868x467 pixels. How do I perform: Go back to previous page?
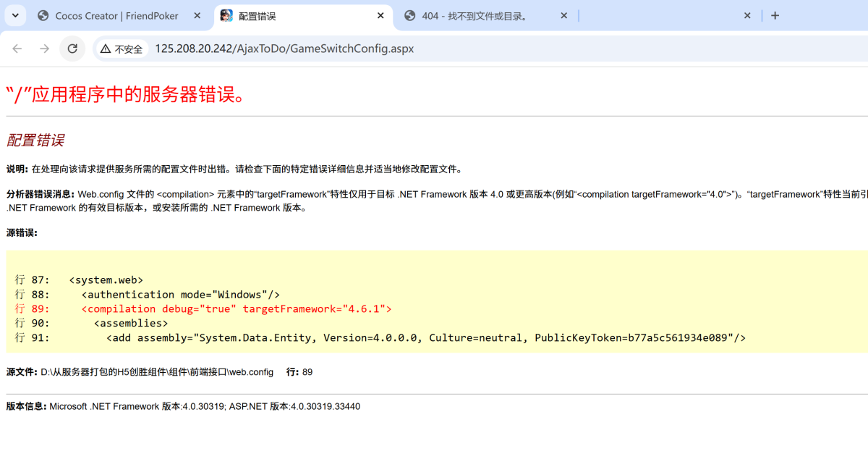[x=17, y=49]
